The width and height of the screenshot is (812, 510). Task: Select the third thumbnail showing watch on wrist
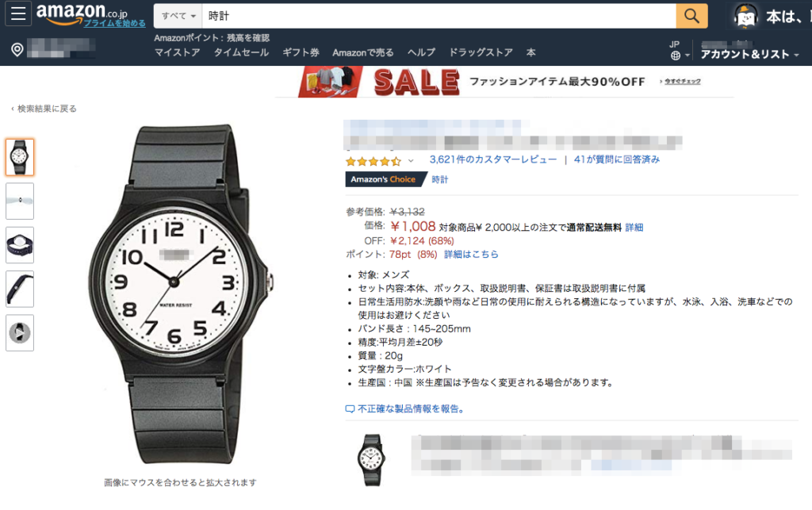coord(20,245)
